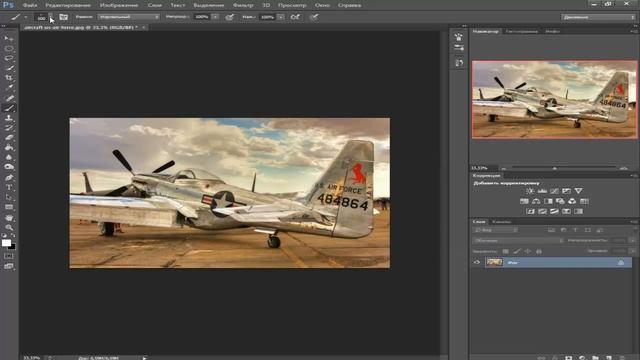Add an Invert adjustment layer
The image size is (640, 360).
click(x=530, y=211)
